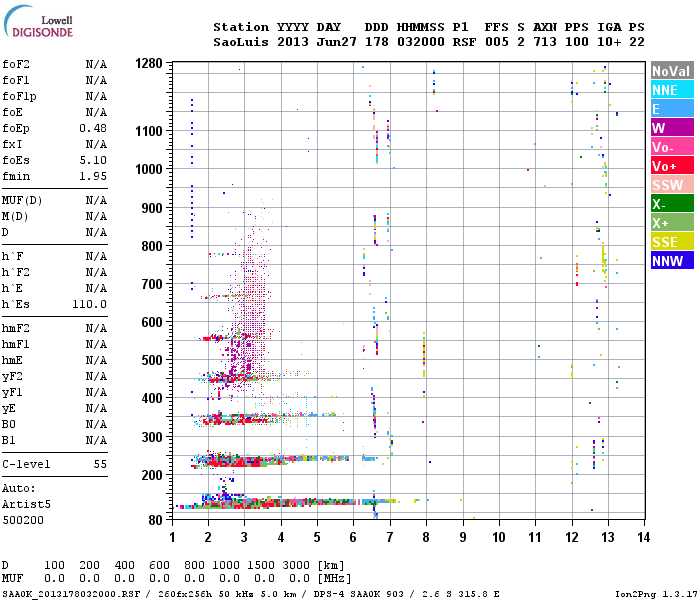Select the W purple legend swatch
Image resolution: width=700 pixels, height=600 pixels.
(672, 128)
